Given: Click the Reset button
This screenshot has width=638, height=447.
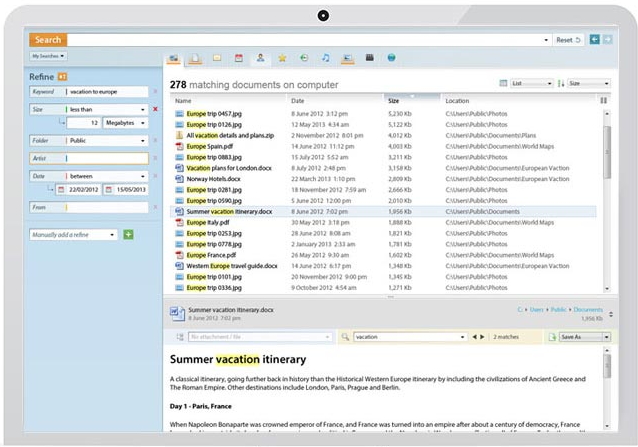Looking at the screenshot, I should coord(568,40).
